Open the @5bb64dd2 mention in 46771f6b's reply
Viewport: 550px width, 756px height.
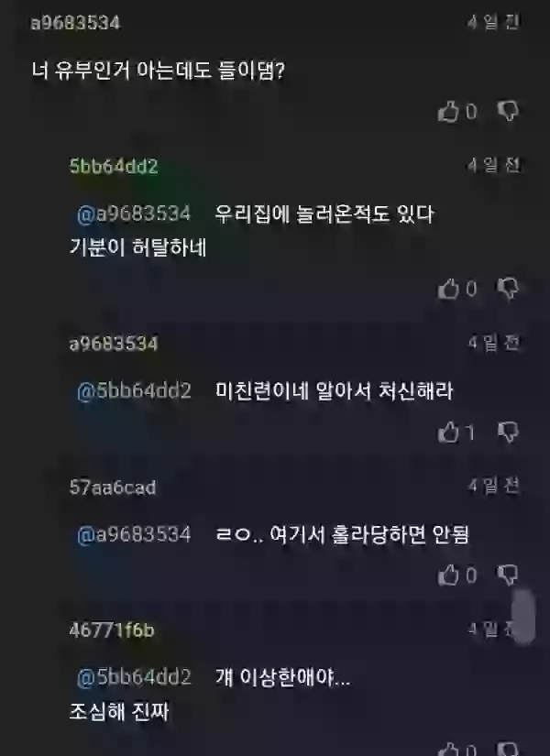(134, 677)
